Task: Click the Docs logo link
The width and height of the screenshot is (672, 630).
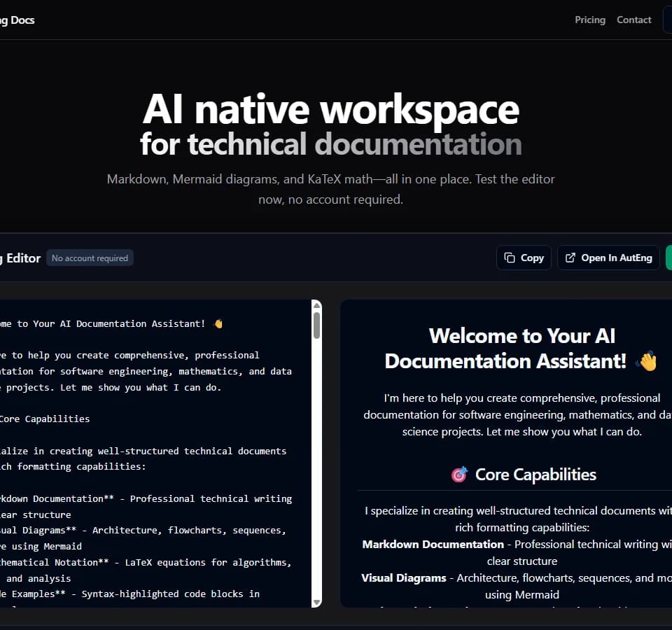Action: tap(17, 20)
